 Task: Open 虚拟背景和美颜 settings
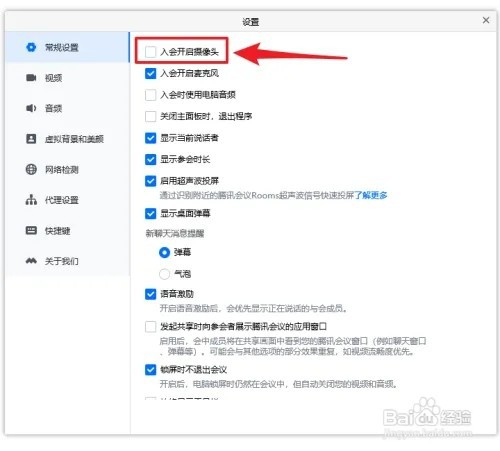click(67, 139)
